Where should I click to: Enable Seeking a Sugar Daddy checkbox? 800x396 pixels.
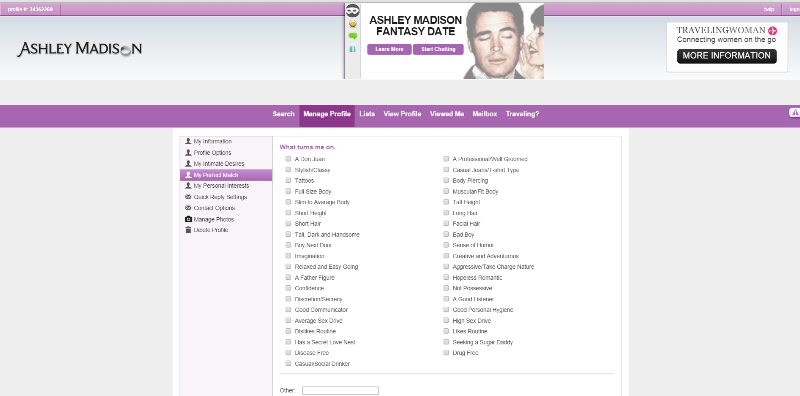point(446,342)
